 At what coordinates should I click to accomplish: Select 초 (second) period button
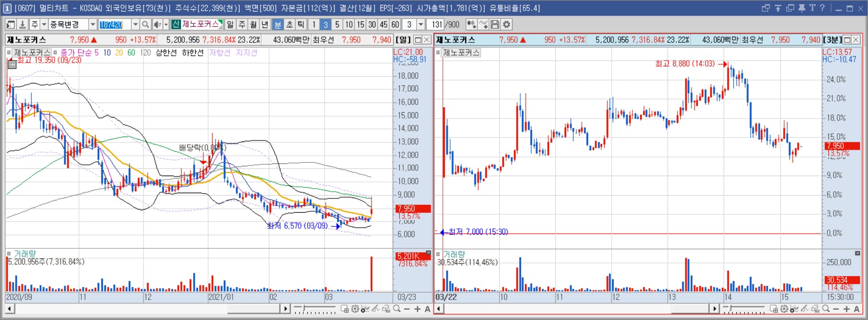(x=289, y=24)
